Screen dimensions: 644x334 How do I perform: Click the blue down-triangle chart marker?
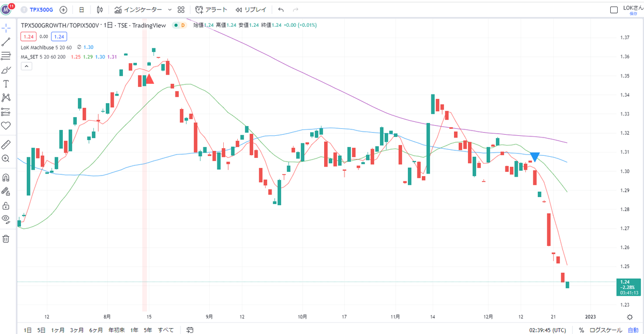[534, 157]
